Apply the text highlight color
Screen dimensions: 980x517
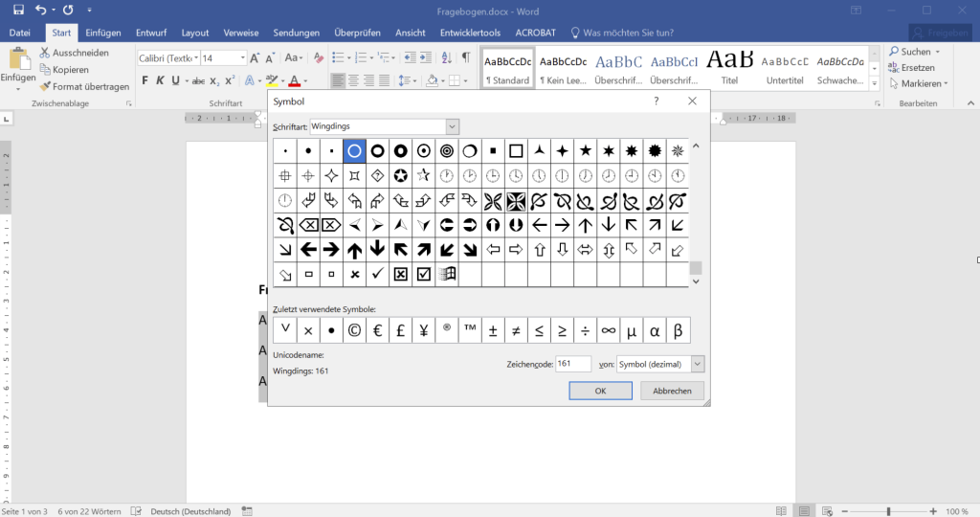(x=271, y=80)
